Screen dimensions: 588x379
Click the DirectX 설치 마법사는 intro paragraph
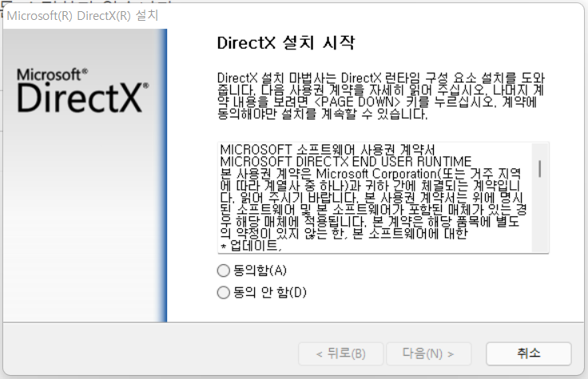tap(380, 96)
